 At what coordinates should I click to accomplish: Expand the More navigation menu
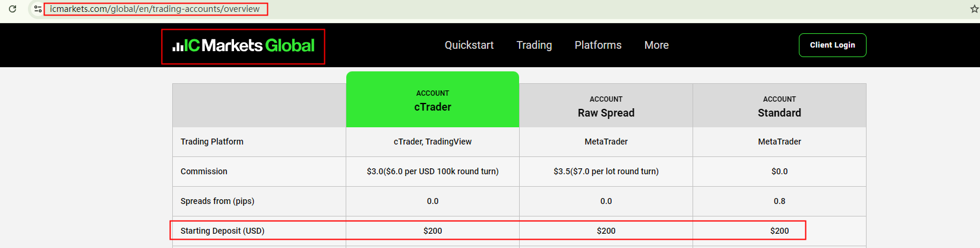tap(656, 45)
